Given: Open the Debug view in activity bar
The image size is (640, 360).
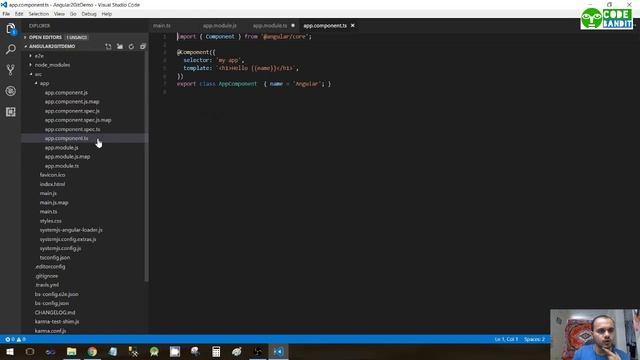Looking at the screenshot, I should point(11,91).
